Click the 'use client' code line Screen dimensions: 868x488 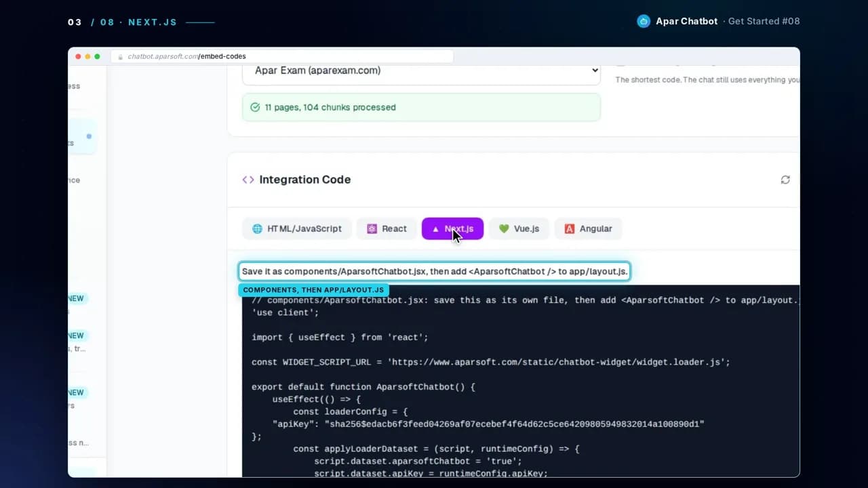tap(285, 312)
